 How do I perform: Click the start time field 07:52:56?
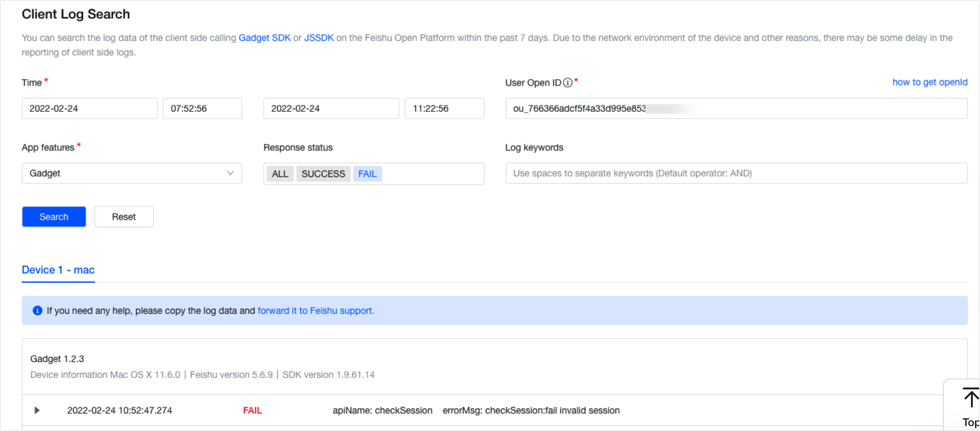point(203,109)
